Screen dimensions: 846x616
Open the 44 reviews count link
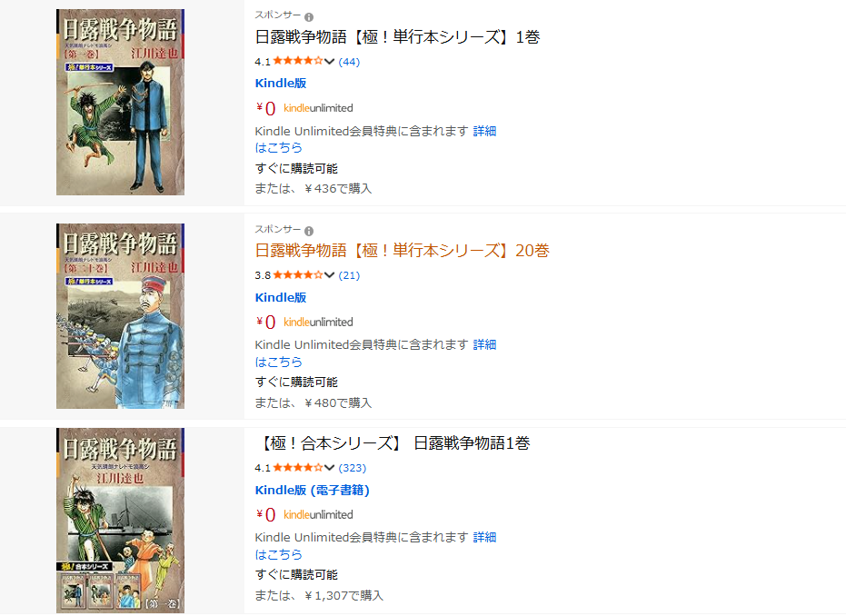349,62
